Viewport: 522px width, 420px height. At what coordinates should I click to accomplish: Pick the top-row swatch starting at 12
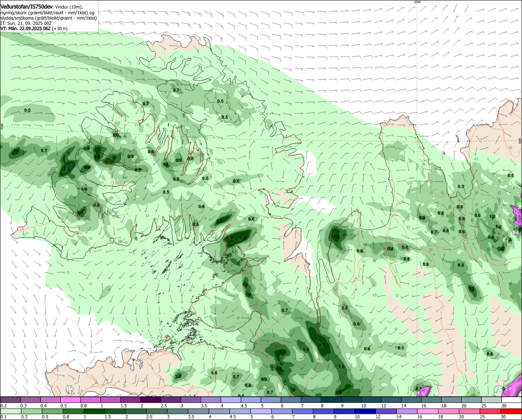(x=391, y=400)
